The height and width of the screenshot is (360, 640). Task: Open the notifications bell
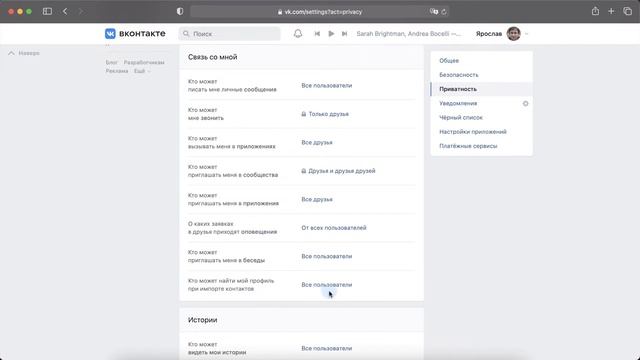click(x=298, y=33)
